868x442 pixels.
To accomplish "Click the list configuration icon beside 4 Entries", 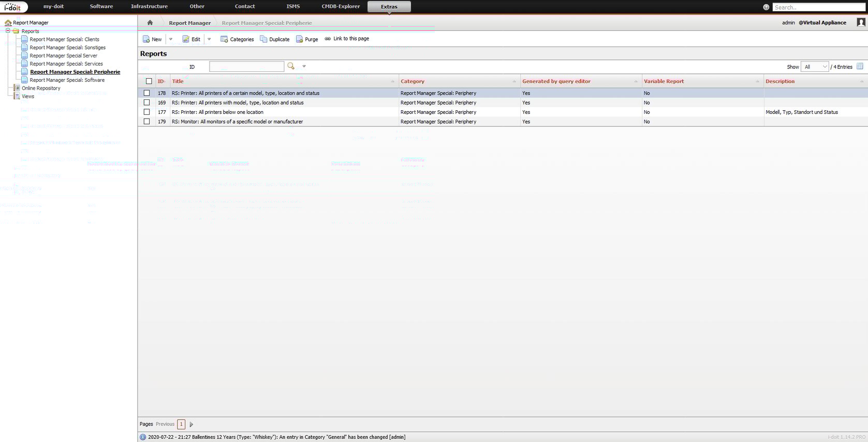I will [860, 66].
